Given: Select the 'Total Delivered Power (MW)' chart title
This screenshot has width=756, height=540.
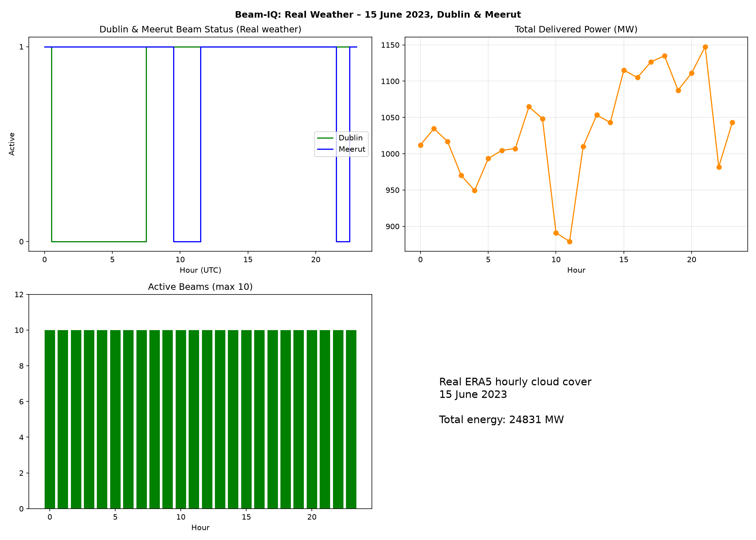Looking at the screenshot, I should (x=576, y=30).
